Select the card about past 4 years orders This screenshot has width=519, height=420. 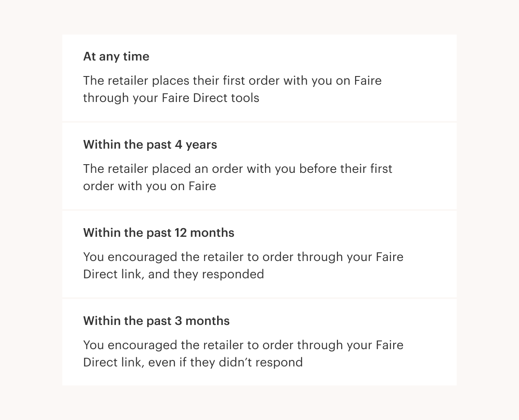click(x=259, y=166)
